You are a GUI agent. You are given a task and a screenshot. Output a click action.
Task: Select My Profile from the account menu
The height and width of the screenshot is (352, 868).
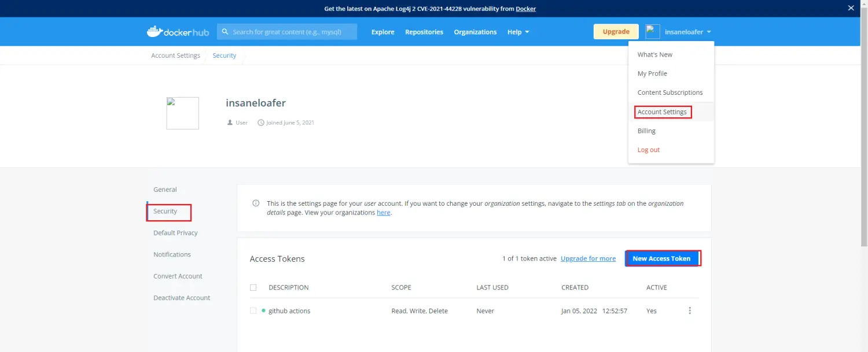(x=671, y=73)
